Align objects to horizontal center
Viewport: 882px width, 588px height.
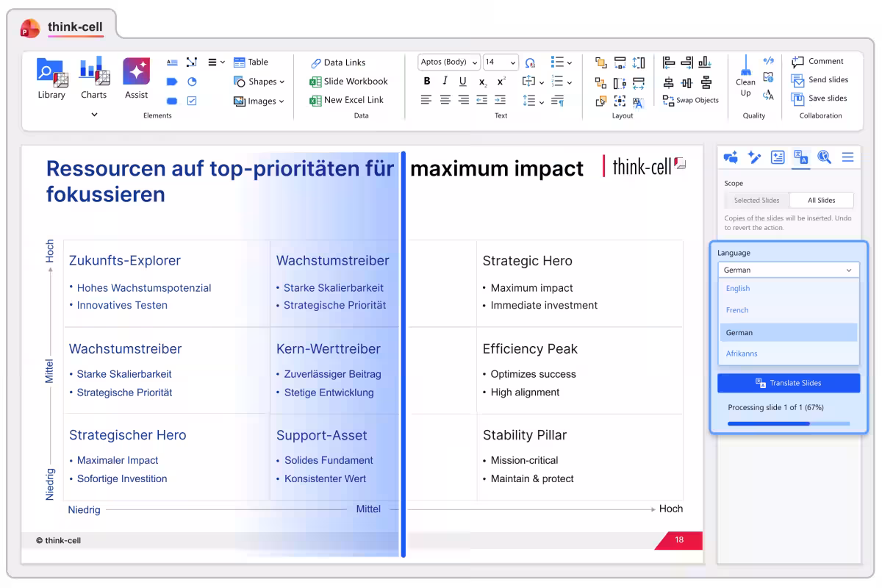[x=668, y=82]
